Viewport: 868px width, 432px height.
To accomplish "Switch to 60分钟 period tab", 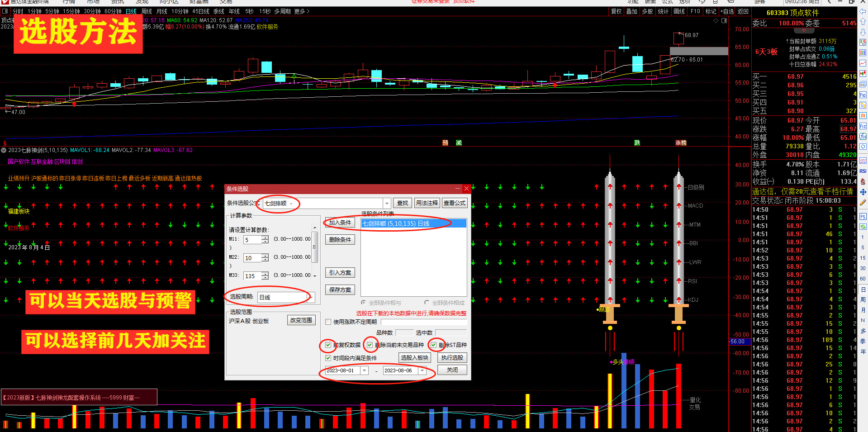I will click(113, 11).
